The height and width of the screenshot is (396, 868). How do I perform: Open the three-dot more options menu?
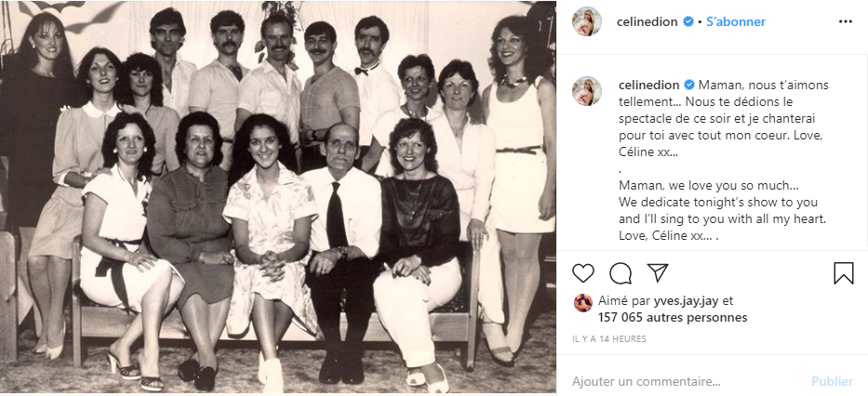(x=846, y=21)
